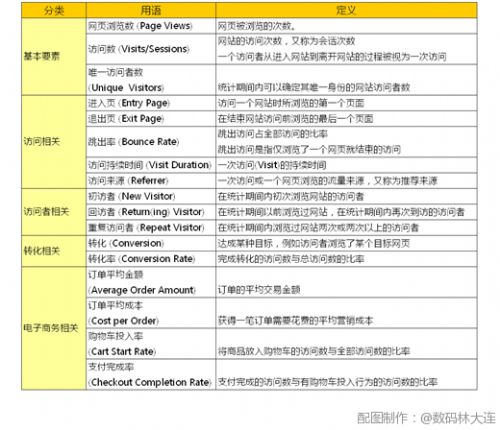500x430 pixels.
Task: Click the Exit Page cell
Action: click(x=151, y=119)
